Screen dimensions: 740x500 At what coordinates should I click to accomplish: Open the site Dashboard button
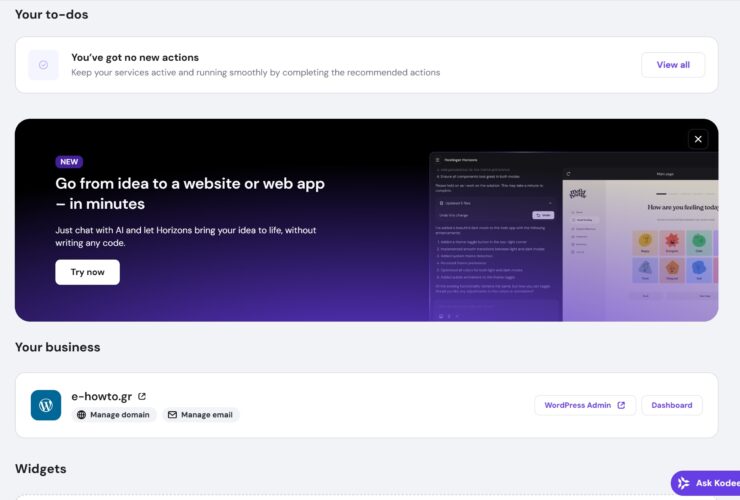(x=671, y=405)
